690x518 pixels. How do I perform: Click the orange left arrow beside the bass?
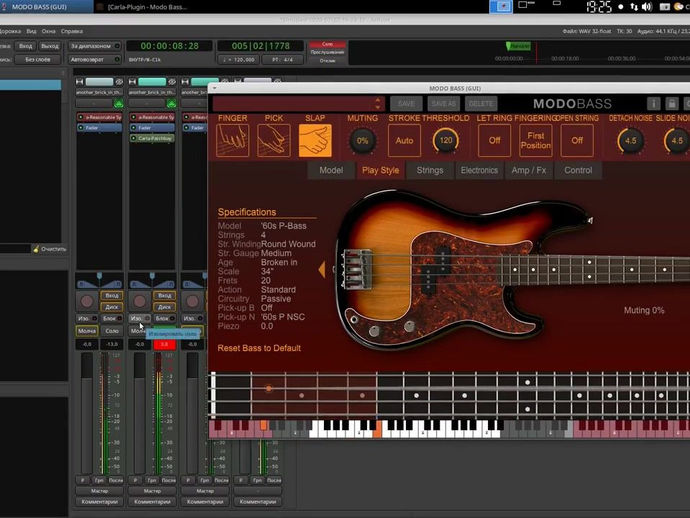(x=322, y=269)
